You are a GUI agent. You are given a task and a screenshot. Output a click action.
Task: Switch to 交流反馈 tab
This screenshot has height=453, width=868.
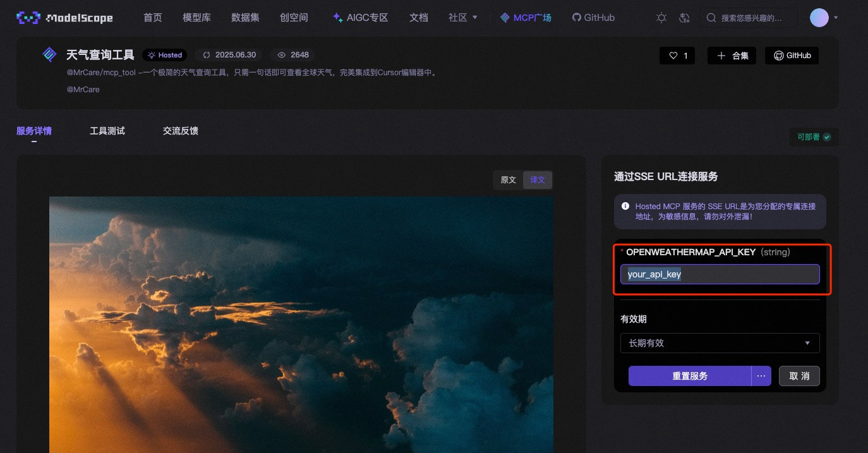(x=181, y=131)
